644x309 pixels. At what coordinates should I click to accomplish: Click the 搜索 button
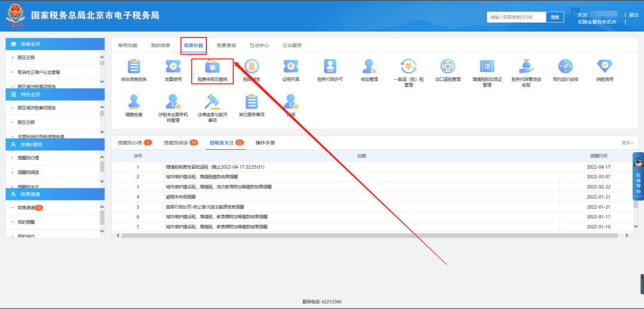coord(555,17)
